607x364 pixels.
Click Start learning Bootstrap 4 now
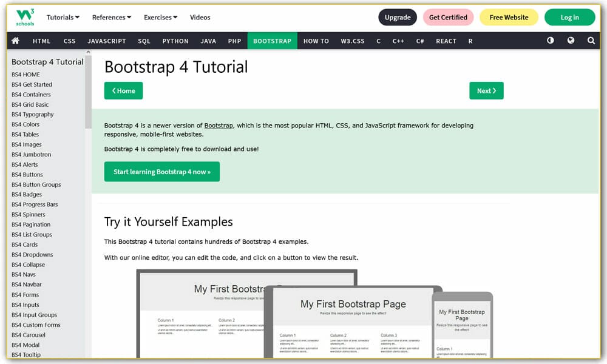[x=161, y=172]
